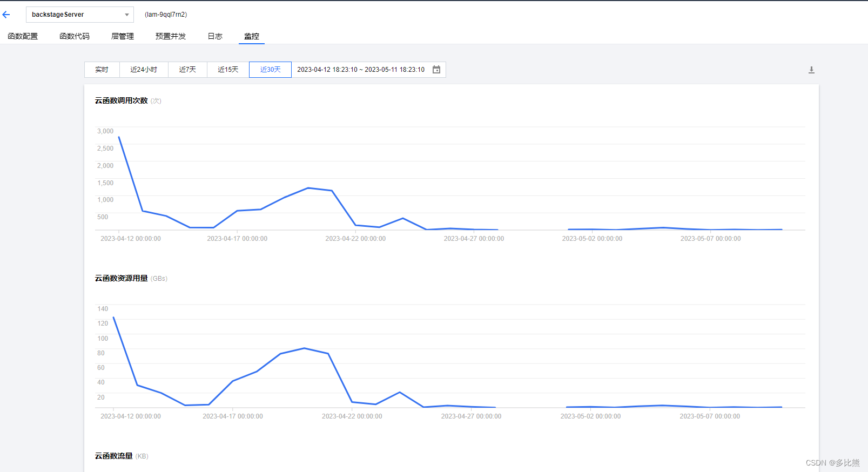Click the 云函数流量 chart title
This screenshot has height=472, width=868.
point(114,456)
